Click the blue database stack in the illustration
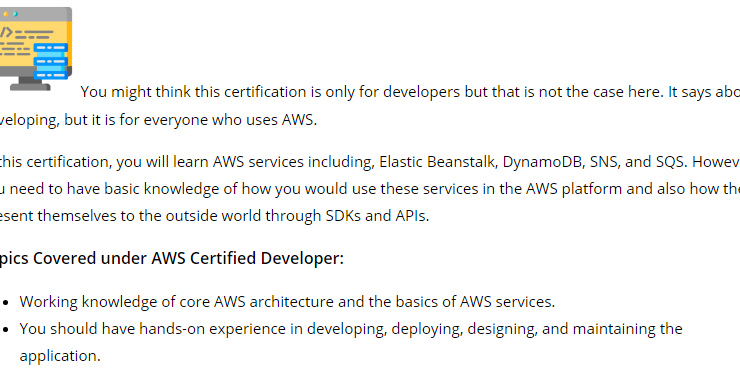This screenshot has width=740, height=370. pyautogui.click(x=51, y=61)
